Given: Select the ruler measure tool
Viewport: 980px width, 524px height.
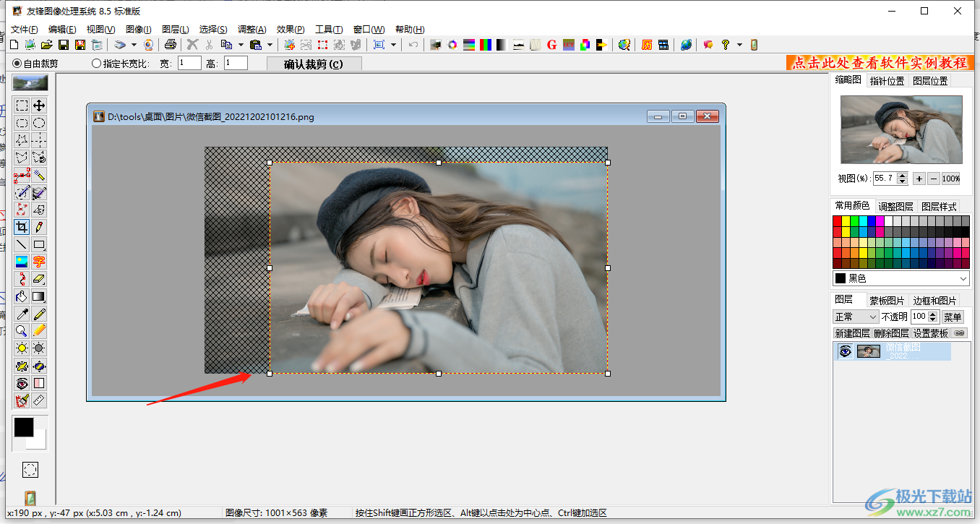Looking at the screenshot, I should [40, 400].
